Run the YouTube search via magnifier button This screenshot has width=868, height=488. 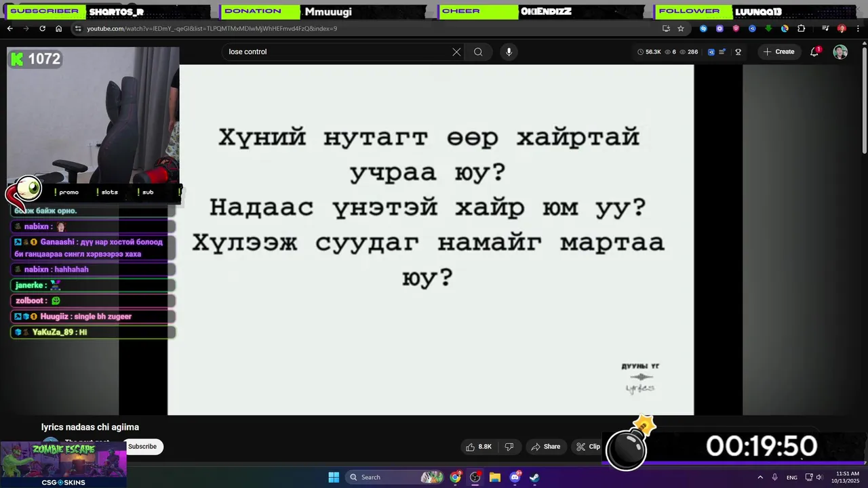(x=478, y=52)
